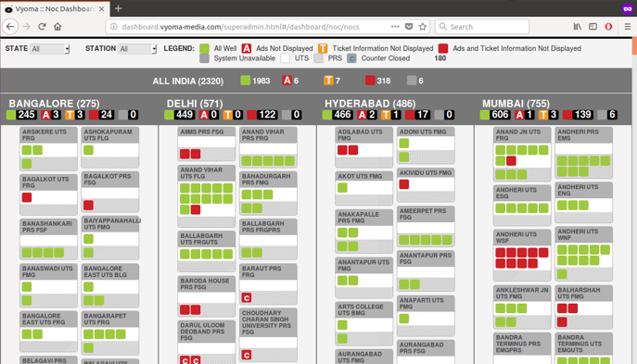Open the ANAND VIHAR UTS FLG station card
637x364 pixels.
pyautogui.click(x=207, y=196)
